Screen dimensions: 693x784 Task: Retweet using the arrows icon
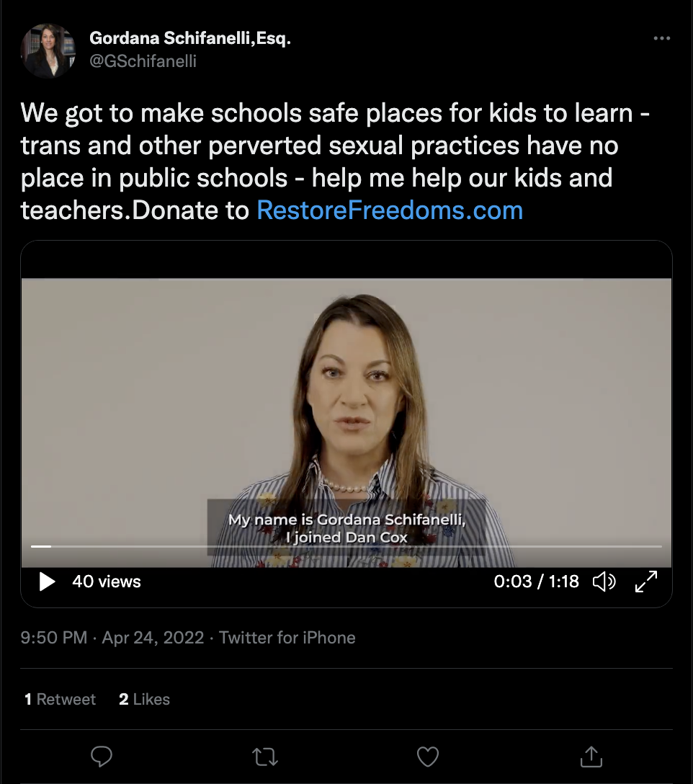tap(264, 757)
